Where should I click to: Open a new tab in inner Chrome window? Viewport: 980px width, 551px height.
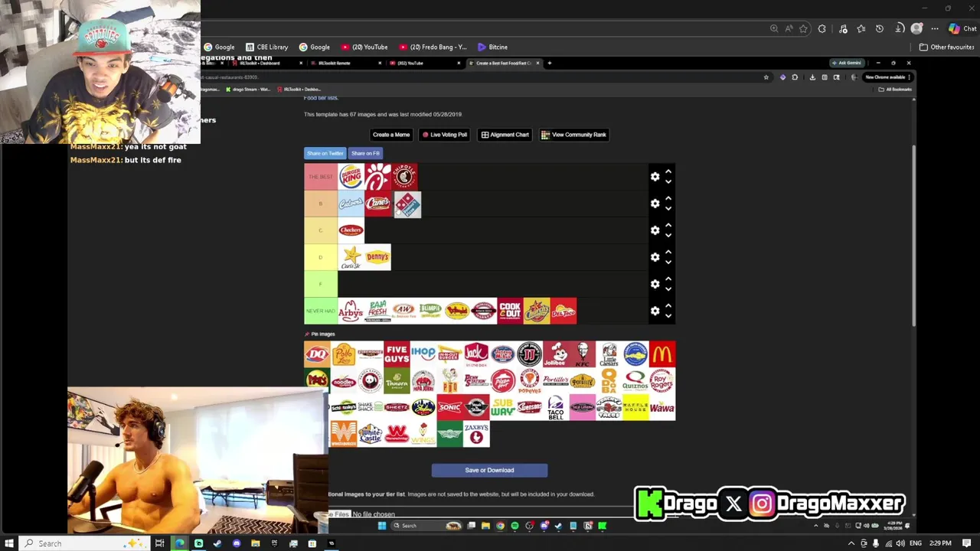point(549,63)
